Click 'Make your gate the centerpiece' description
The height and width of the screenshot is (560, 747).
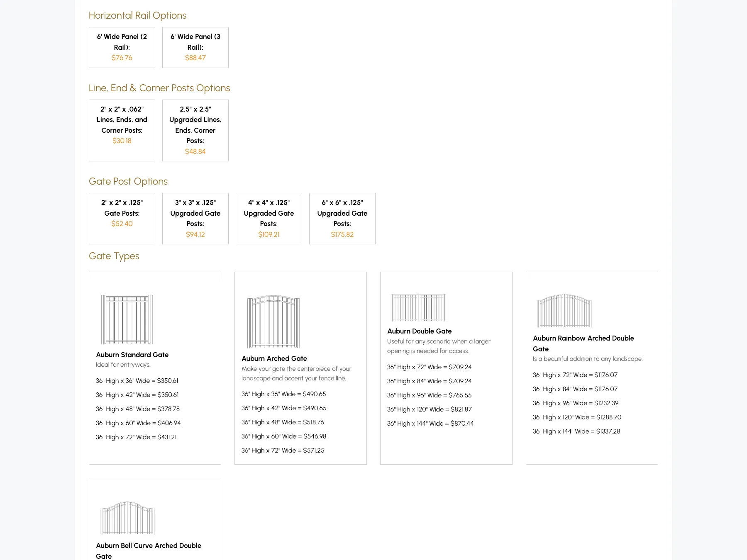click(x=296, y=373)
